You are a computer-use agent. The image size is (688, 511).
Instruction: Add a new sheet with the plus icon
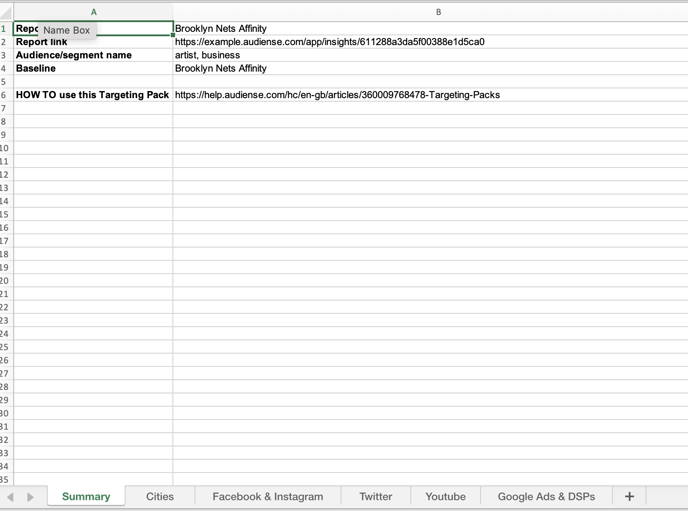(x=629, y=497)
